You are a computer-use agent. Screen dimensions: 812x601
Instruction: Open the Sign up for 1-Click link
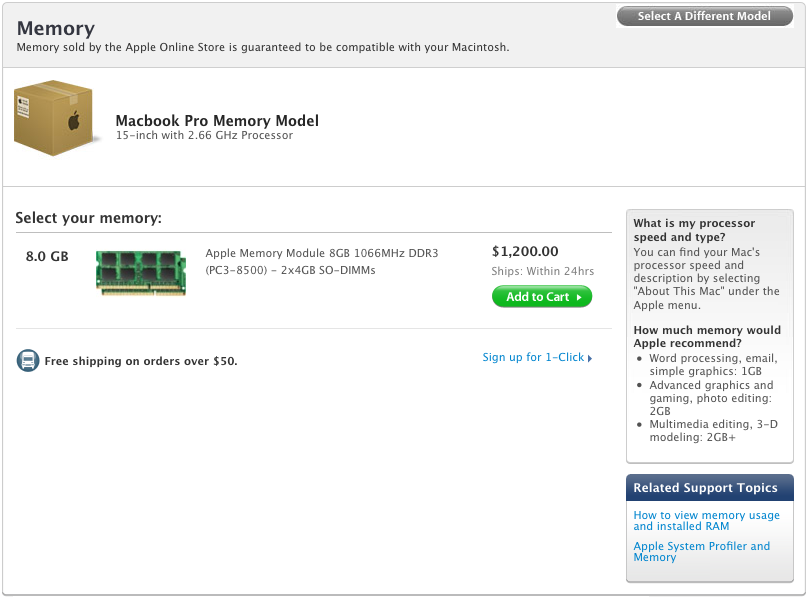point(537,357)
